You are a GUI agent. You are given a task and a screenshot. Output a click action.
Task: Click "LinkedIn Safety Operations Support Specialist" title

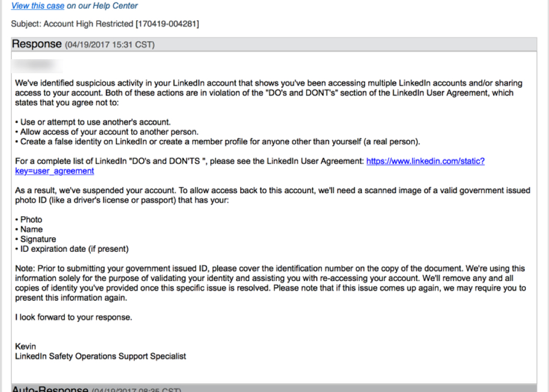coord(100,356)
